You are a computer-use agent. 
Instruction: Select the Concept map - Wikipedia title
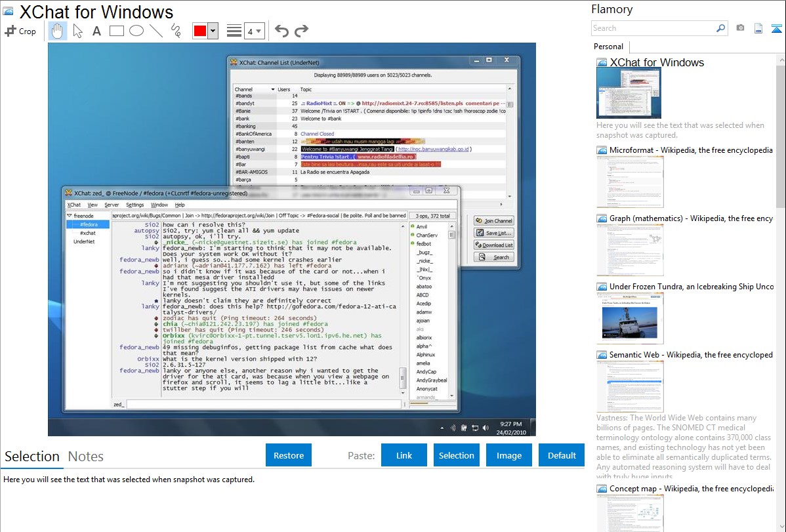click(692, 488)
